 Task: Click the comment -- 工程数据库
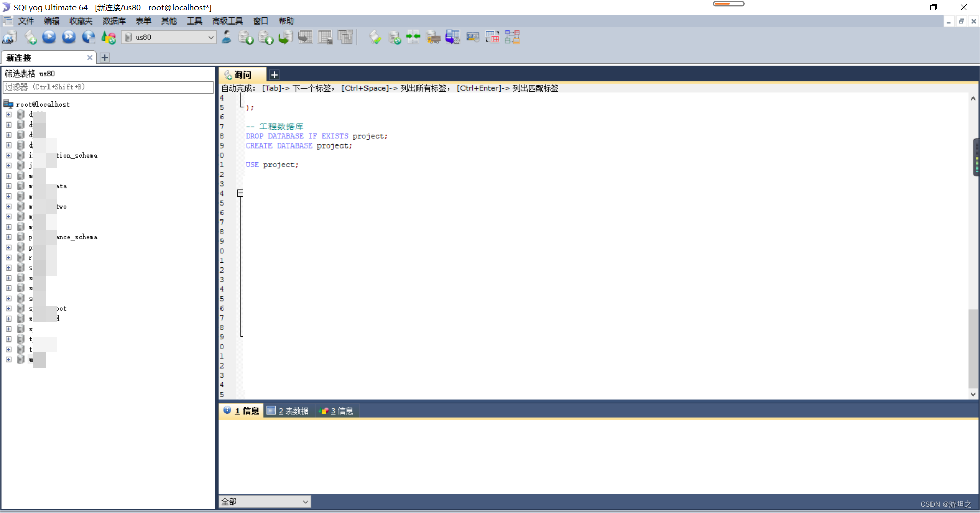click(275, 126)
